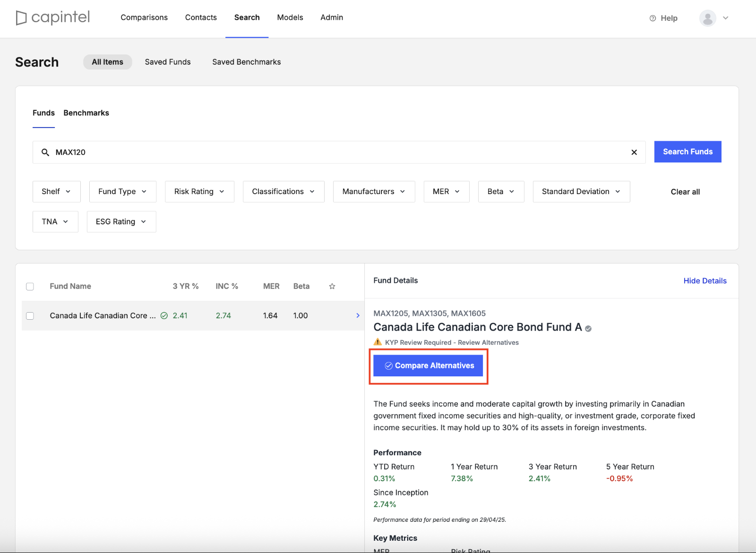Click the Compare Alternatives button

tap(428, 366)
